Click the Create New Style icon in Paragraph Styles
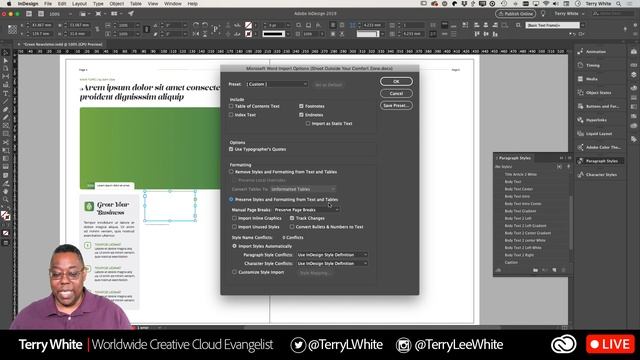This screenshot has height=360, width=640. coord(554,270)
